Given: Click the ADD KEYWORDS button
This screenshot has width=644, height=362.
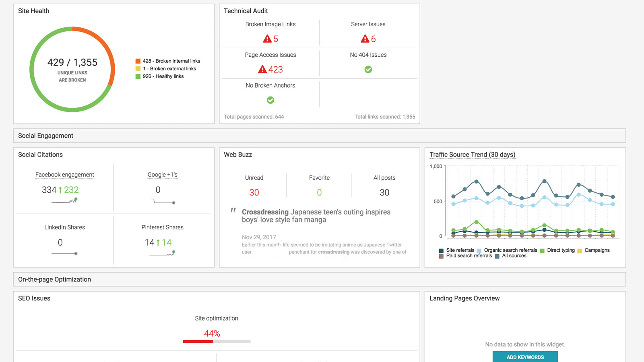Looking at the screenshot, I should point(525,357).
